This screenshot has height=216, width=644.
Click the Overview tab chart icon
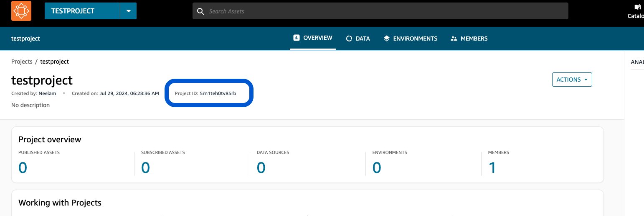(297, 38)
